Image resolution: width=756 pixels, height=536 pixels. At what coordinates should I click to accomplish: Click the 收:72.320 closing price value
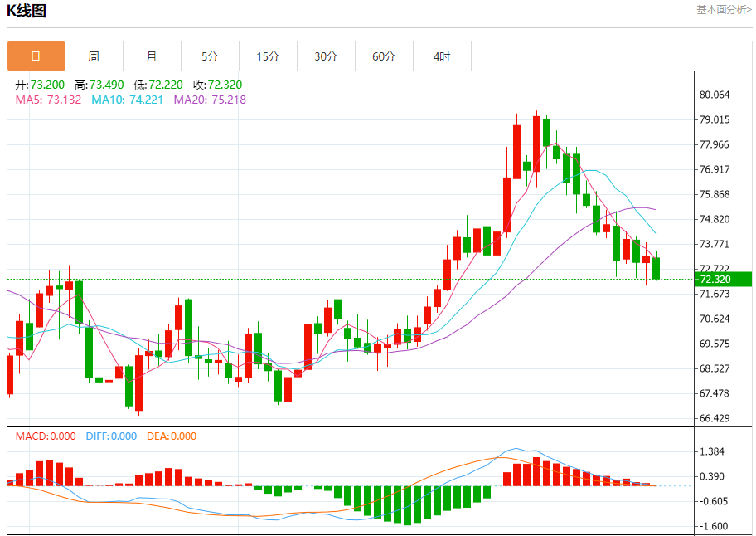217,85
